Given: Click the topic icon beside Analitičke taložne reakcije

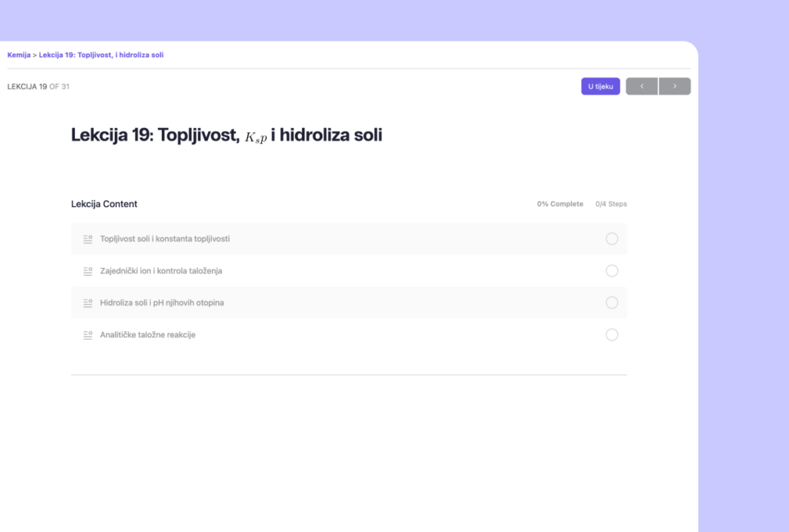Looking at the screenshot, I should pos(88,335).
